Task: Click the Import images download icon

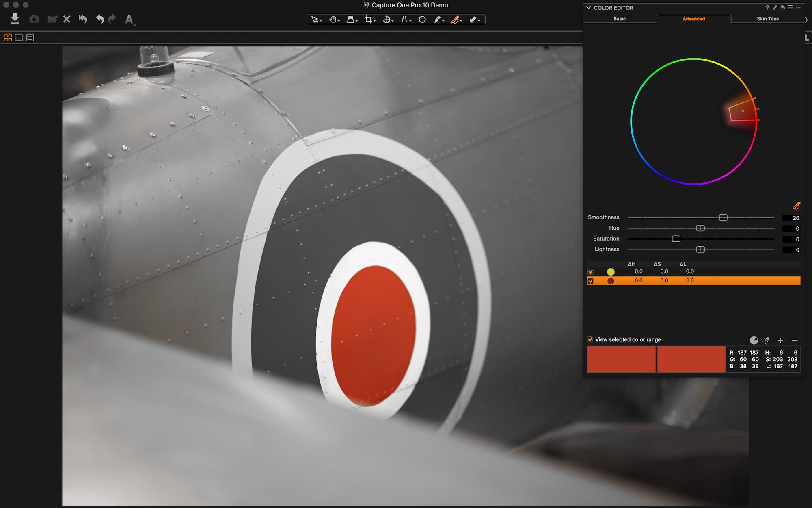Action: point(15,19)
